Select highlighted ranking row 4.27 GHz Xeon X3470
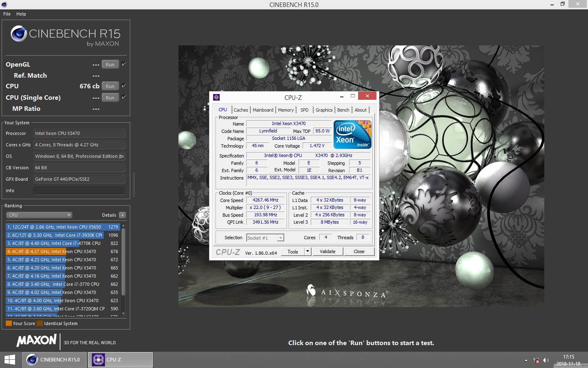 coord(62,251)
